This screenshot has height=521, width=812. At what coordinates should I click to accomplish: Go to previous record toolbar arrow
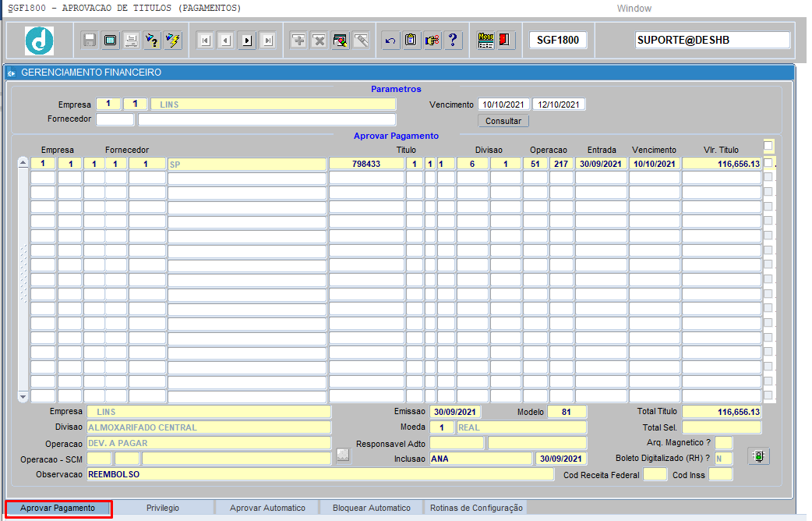coord(226,41)
